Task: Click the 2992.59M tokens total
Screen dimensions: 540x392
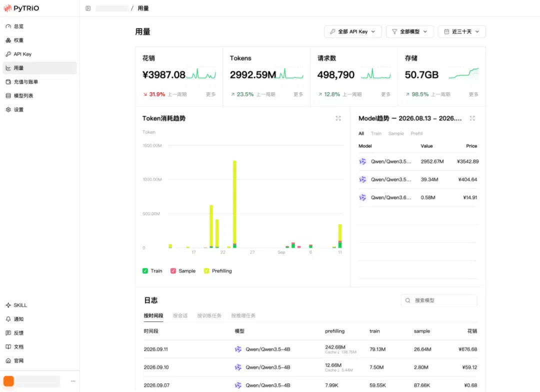Action: (x=253, y=74)
